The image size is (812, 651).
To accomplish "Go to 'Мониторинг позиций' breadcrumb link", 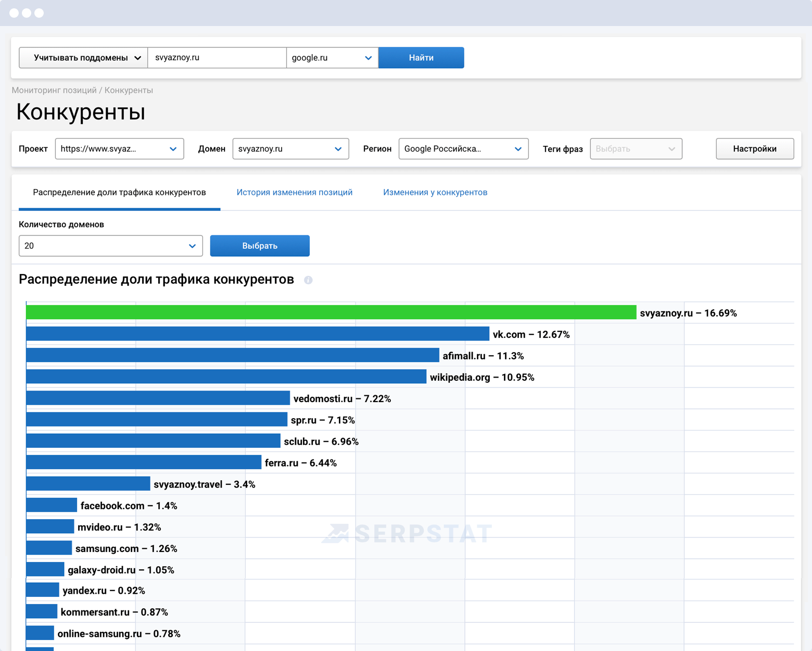I will (54, 90).
